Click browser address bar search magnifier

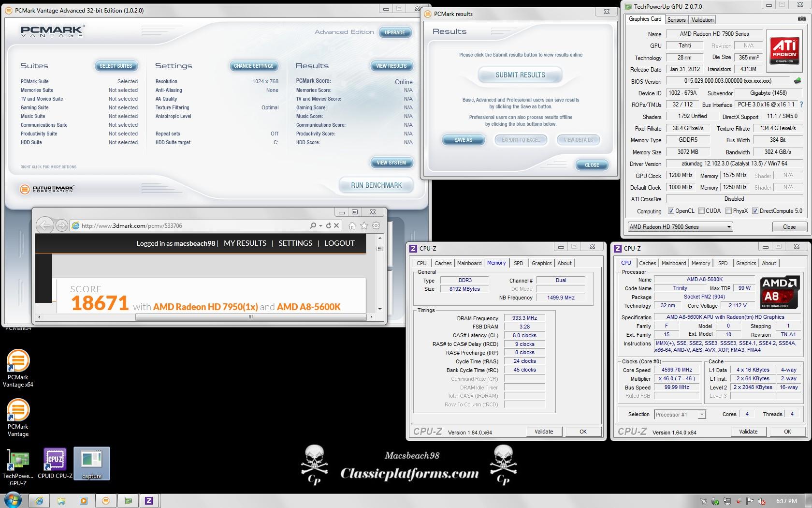pyautogui.click(x=313, y=225)
